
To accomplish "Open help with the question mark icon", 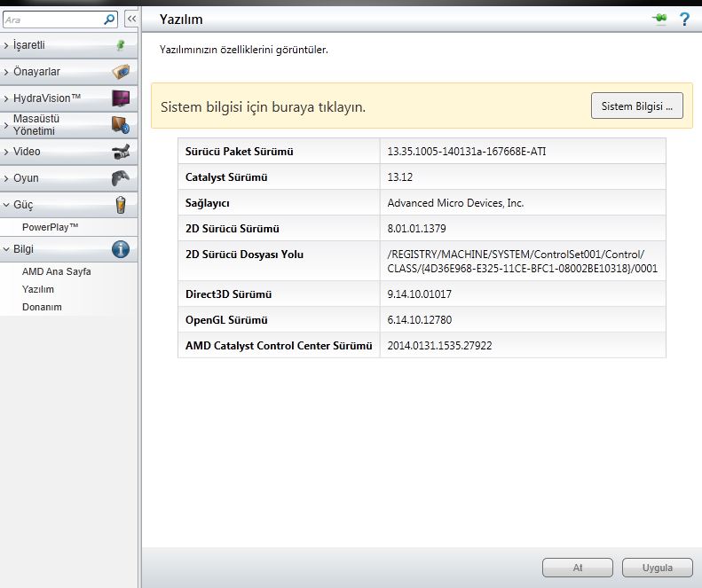I will click(x=684, y=20).
